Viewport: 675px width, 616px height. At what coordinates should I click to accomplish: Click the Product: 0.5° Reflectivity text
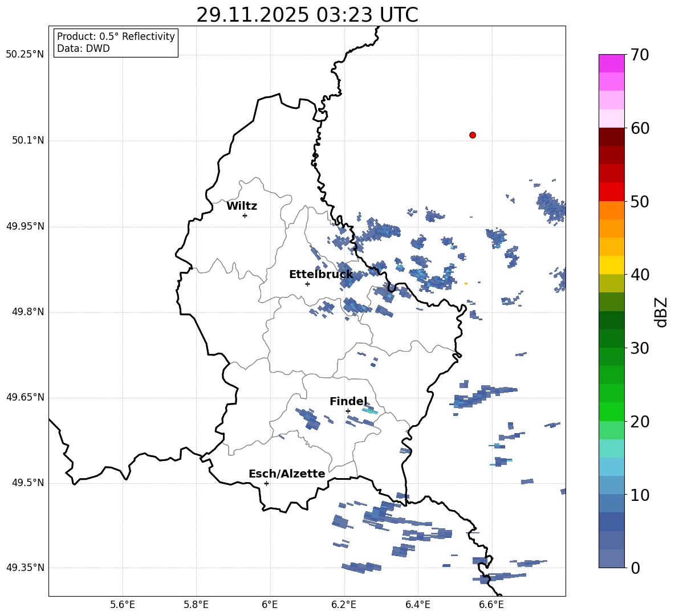click(x=116, y=36)
